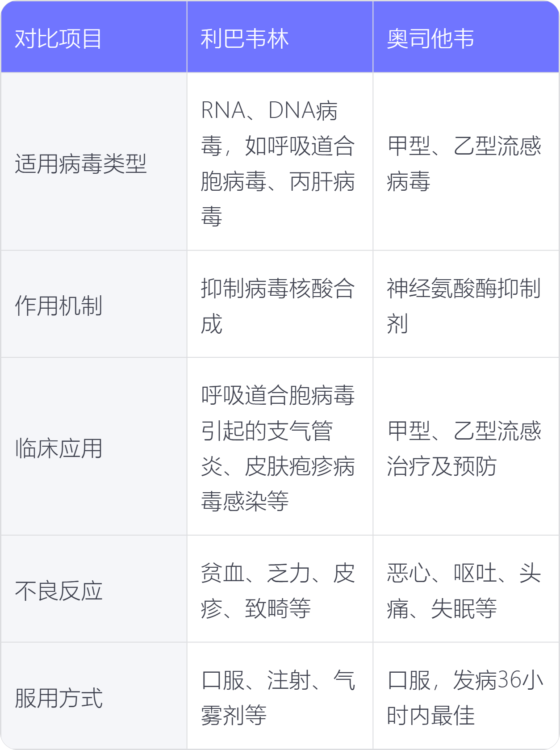Click the 神经氨酸酶抑制剂 cell

pyautogui.click(x=466, y=304)
